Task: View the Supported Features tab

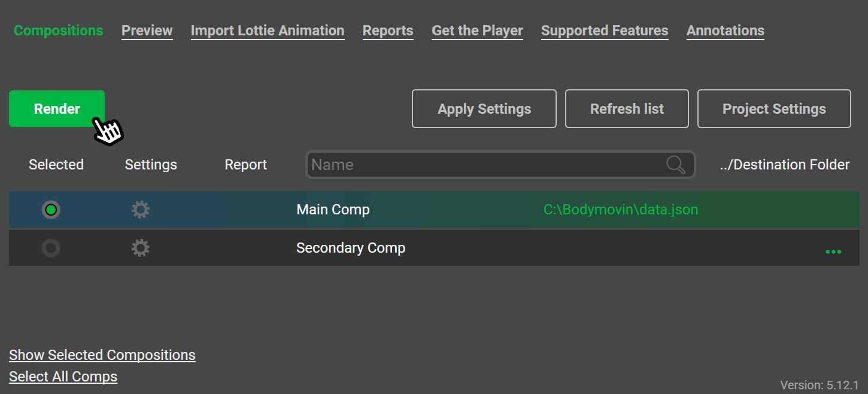Action: [605, 31]
